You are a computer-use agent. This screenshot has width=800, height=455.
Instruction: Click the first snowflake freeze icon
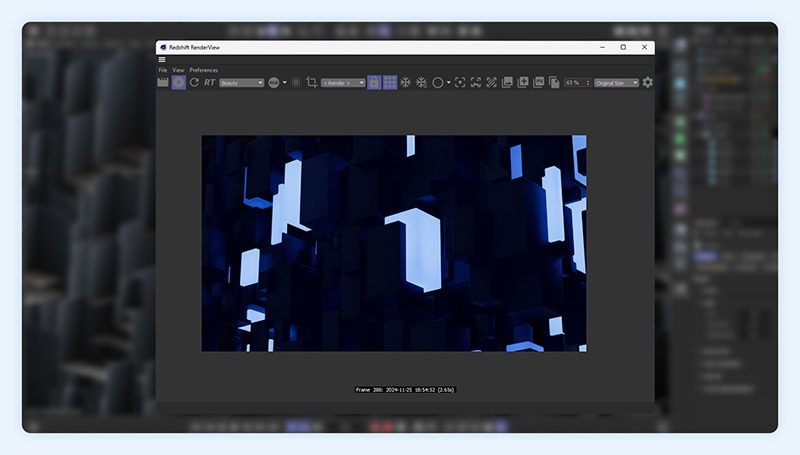405,82
